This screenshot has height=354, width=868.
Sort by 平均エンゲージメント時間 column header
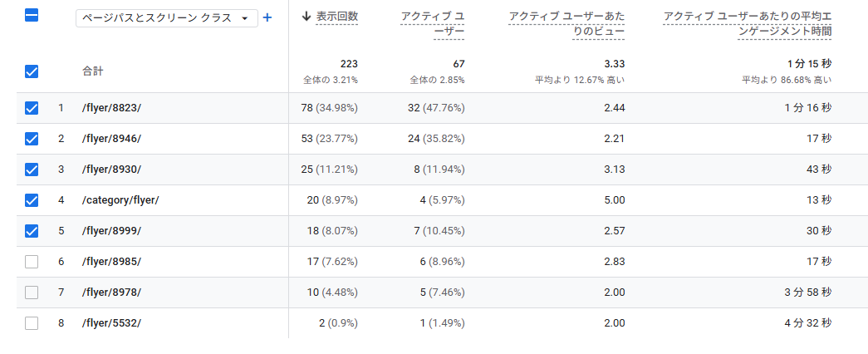[748, 24]
